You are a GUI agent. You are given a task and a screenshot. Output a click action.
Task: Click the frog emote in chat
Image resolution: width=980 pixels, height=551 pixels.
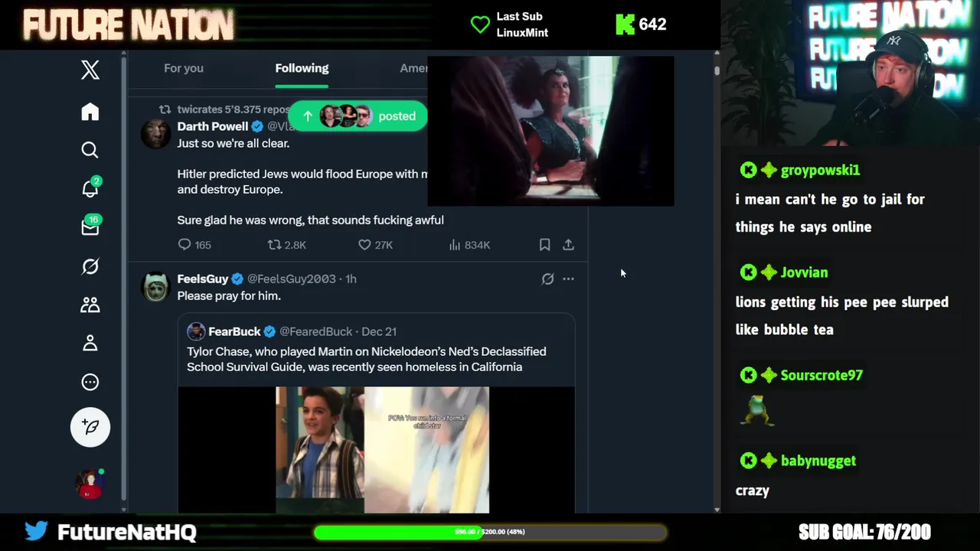click(757, 410)
